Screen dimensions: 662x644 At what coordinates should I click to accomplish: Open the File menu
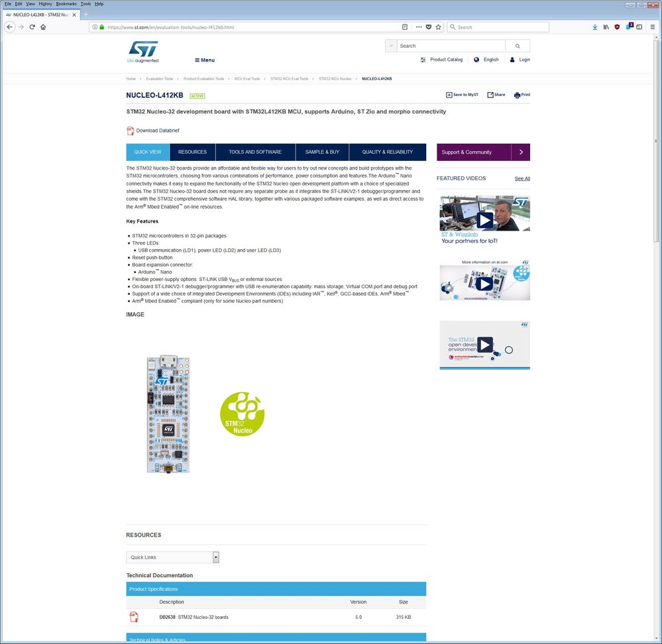coord(7,4)
